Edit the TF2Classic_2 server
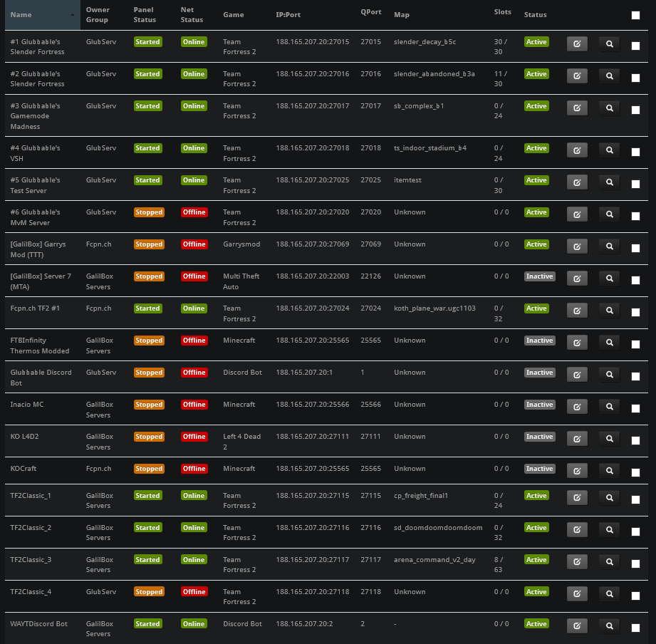 [x=577, y=530]
